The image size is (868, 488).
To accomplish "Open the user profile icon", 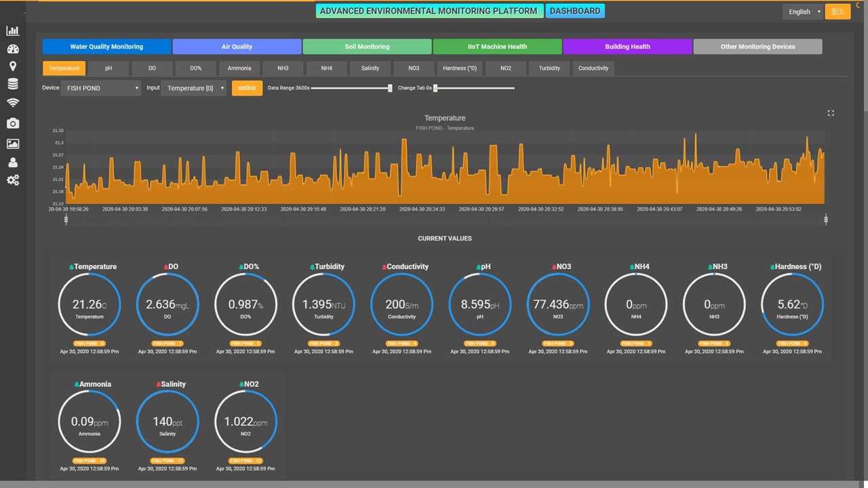I will [12, 162].
